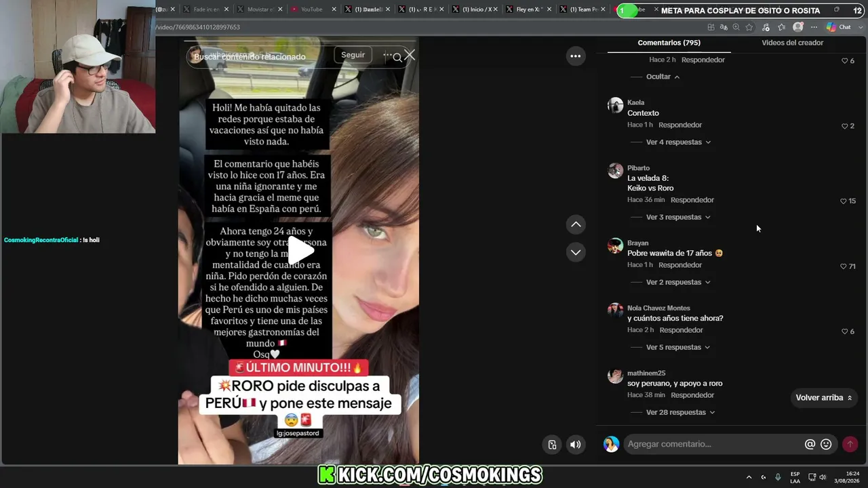Reply to Nola Chavez Montes via Responder
This screenshot has width=868, height=488.
[682, 331]
